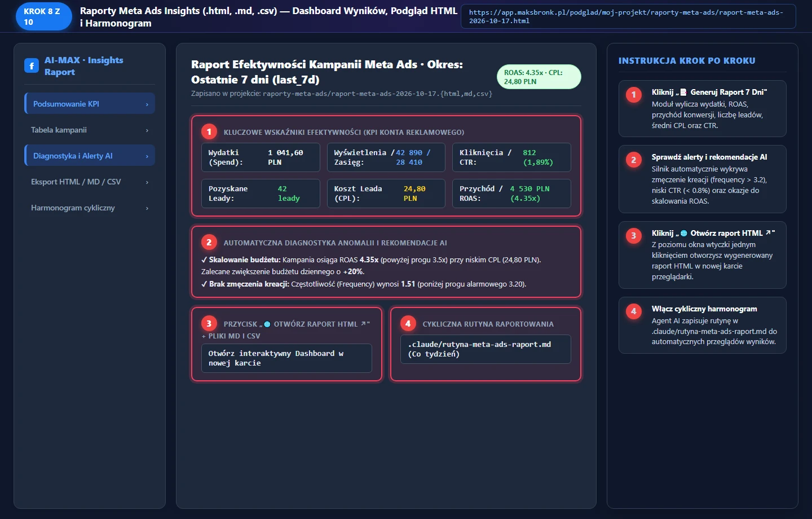812x519 pixels.
Task: Expand the Harmonogram cykliczny chevron
Action: pyautogui.click(x=147, y=208)
